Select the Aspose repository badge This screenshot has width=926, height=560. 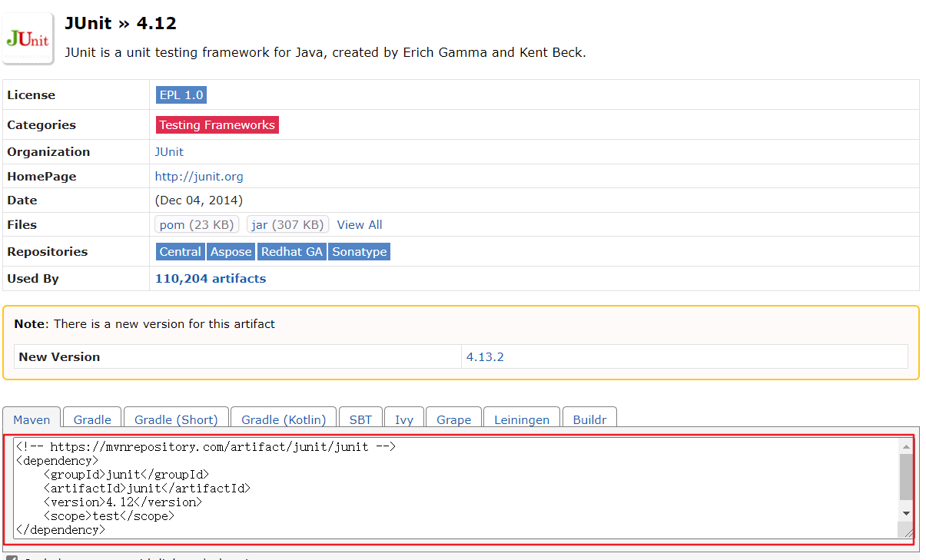coord(231,252)
